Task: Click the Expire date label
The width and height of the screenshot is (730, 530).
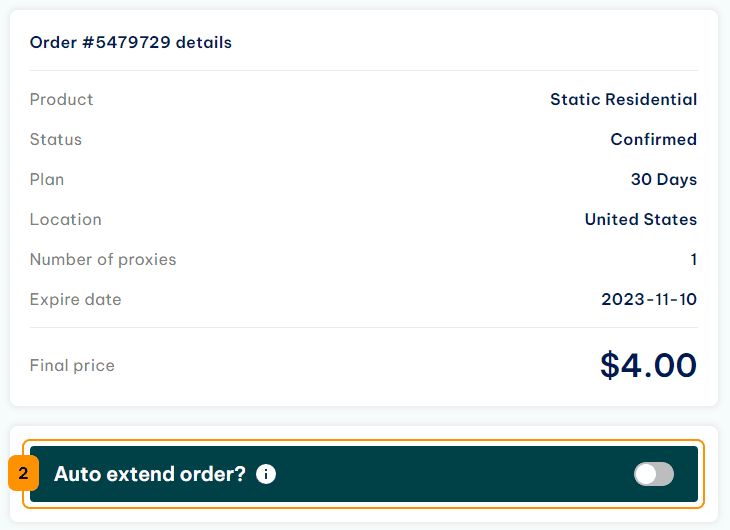Action: click(x=75, y=299)
